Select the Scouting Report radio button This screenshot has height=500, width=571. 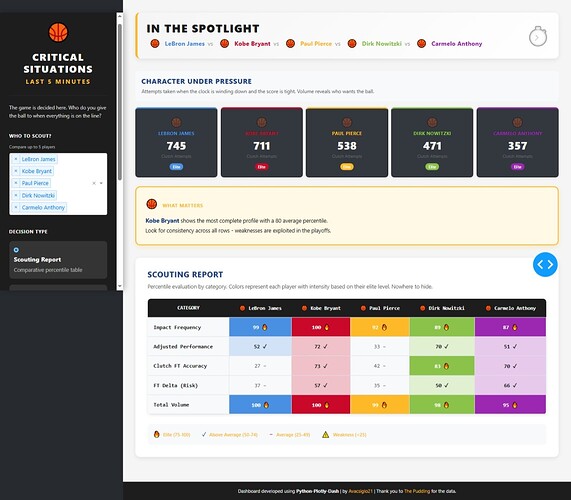[16, 250]
